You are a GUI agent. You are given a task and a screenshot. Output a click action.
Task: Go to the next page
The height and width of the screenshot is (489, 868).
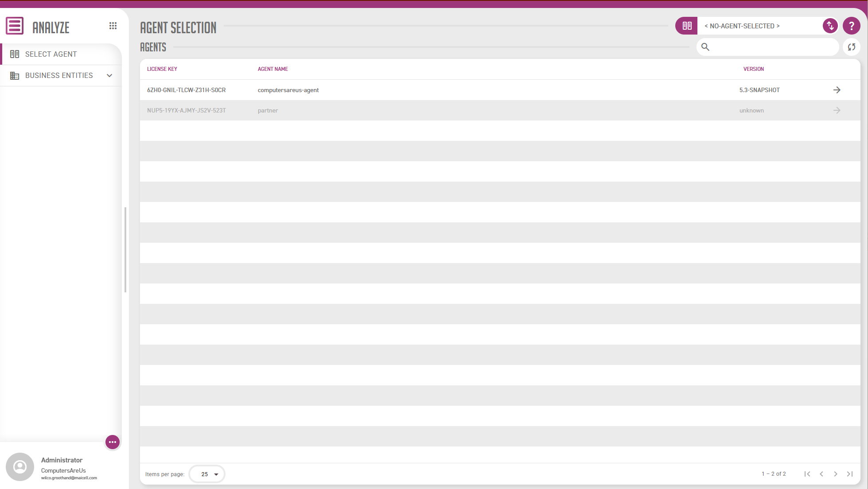[836, 474]
